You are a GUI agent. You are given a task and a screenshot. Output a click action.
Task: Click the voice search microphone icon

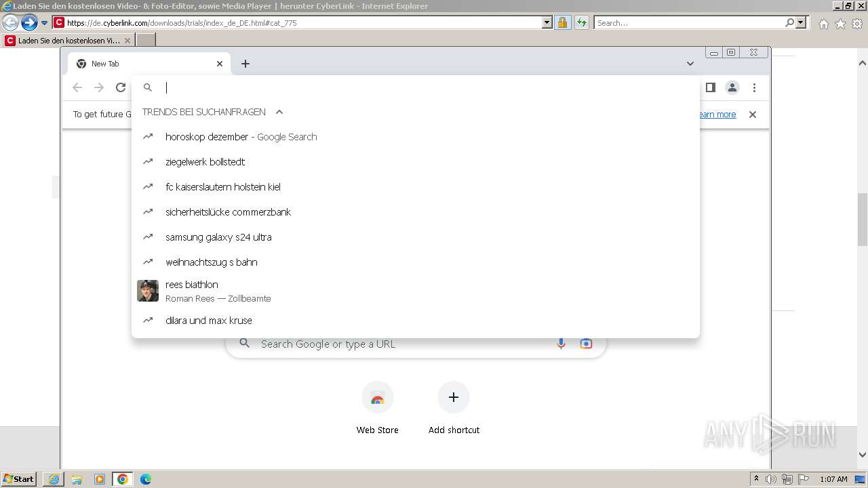pyautogui.click(x=561, y=344)
